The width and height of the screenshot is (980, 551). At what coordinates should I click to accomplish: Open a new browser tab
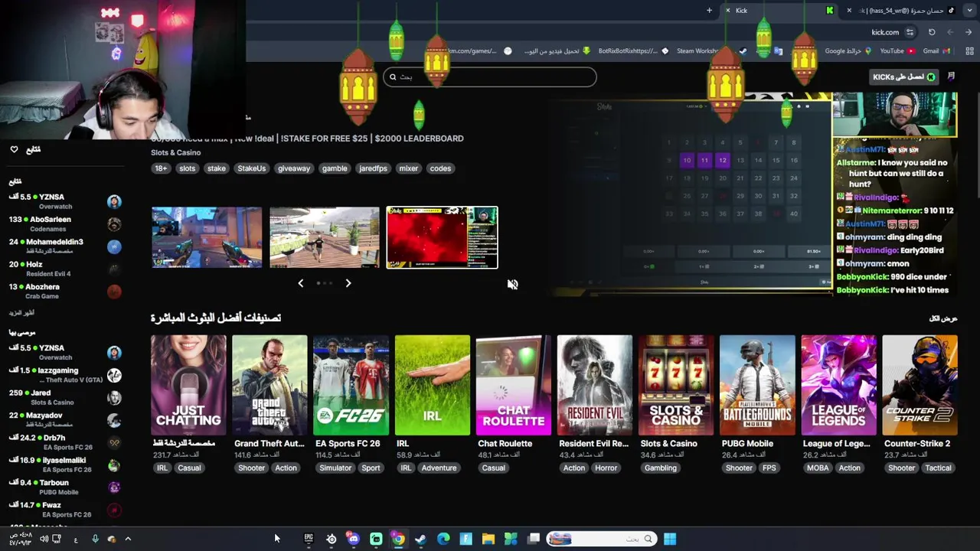coord(709,10)
